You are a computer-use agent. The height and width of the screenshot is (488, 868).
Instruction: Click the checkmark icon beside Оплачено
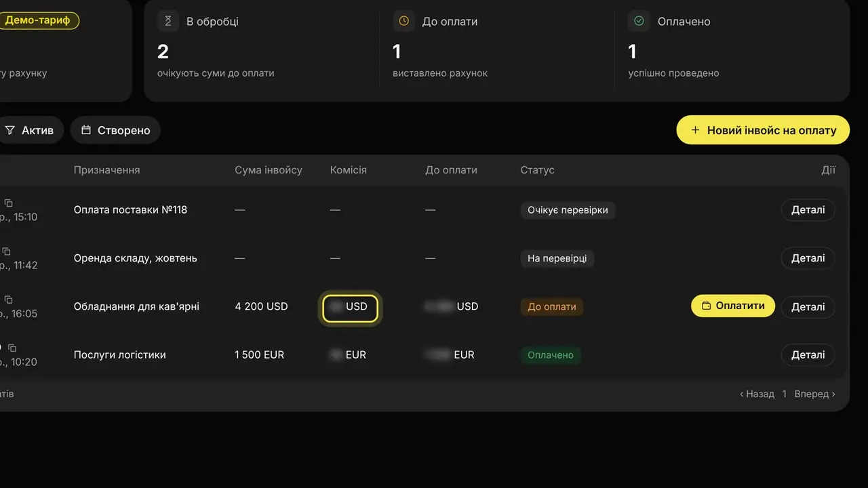[x=639, y=21]
